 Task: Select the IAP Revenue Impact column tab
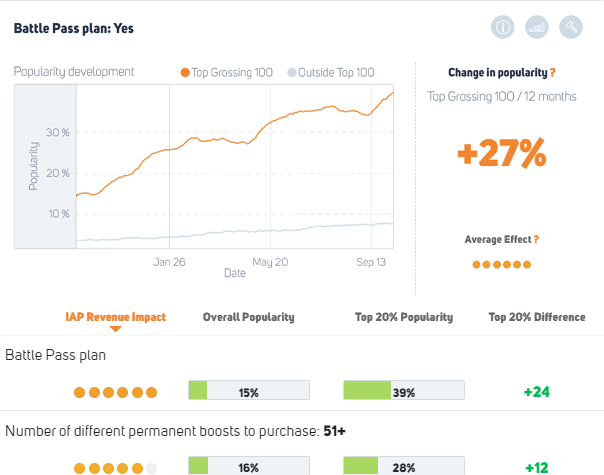coord(116,317)
